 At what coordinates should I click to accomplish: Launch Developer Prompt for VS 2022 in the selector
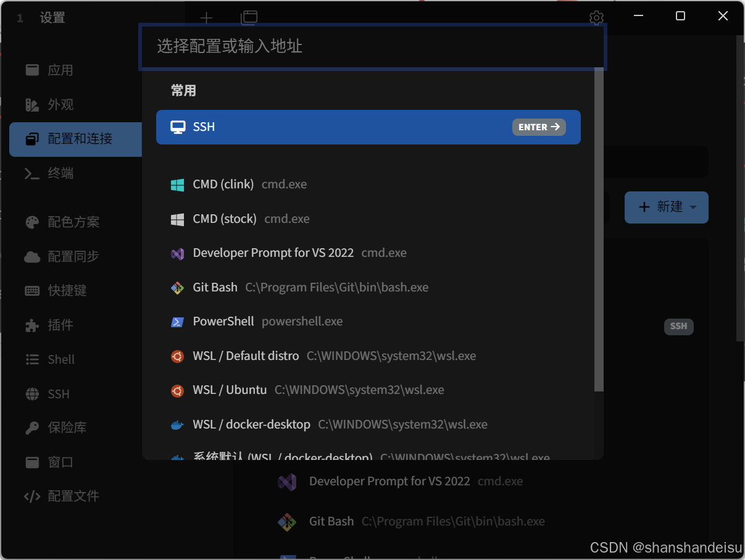point(368,253)
